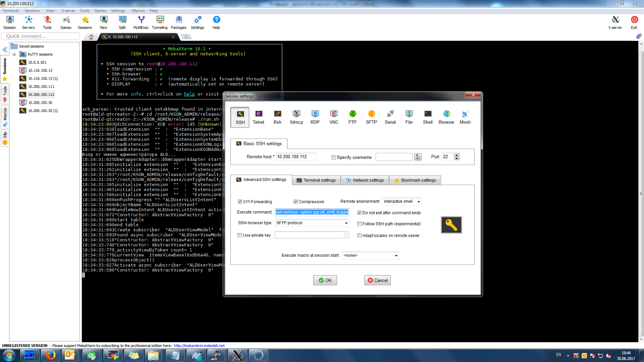Open the Settings gear toolbar icon
Image resolution: width=644 pixels, height=362 pixels.
tap(197, 23)
